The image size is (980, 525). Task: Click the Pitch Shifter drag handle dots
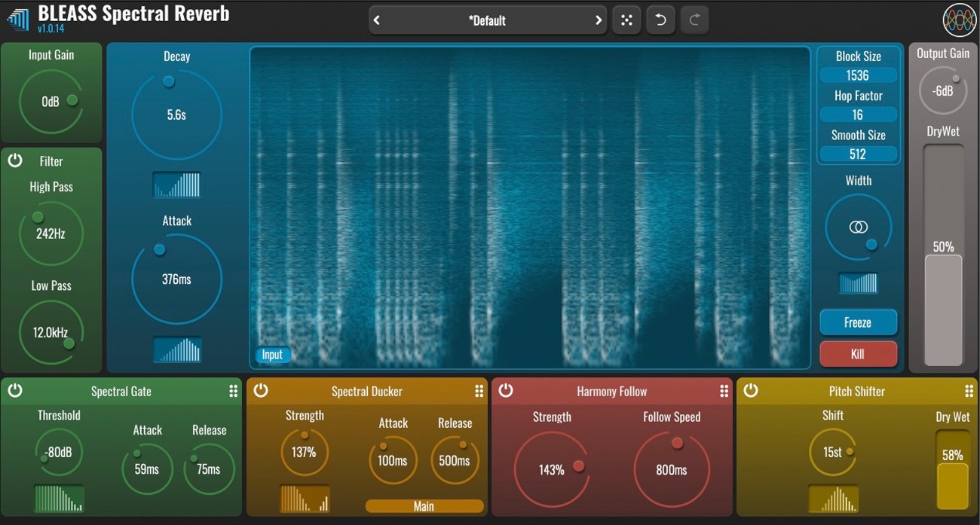point(969,391)
